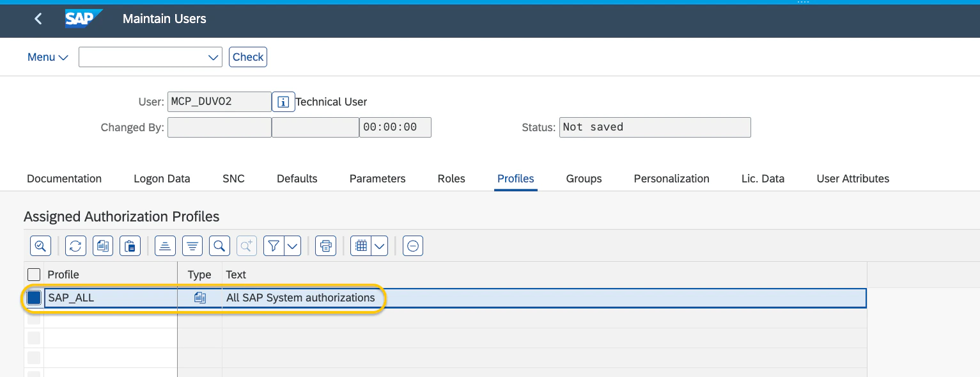The width and height of the screenshot is (980, 377).
Task: Click the Details (check magnifier) toolbar icon
Action: (x=40, y=246)
